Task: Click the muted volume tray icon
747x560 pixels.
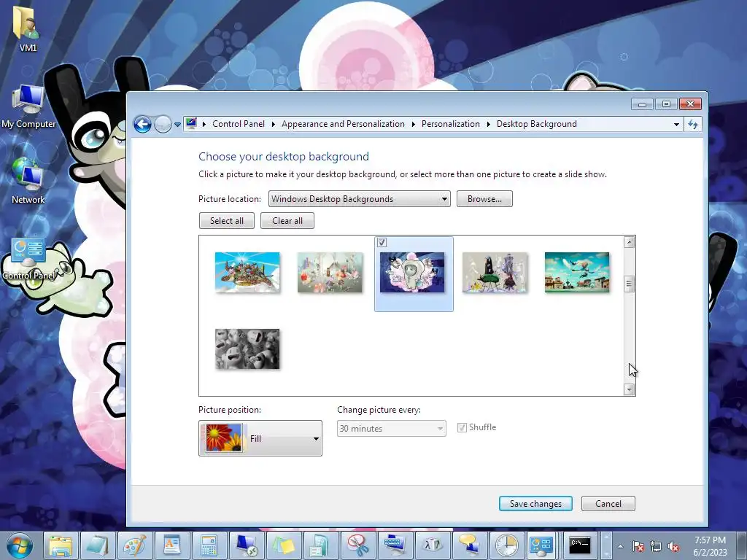Action: pos(673,546)
